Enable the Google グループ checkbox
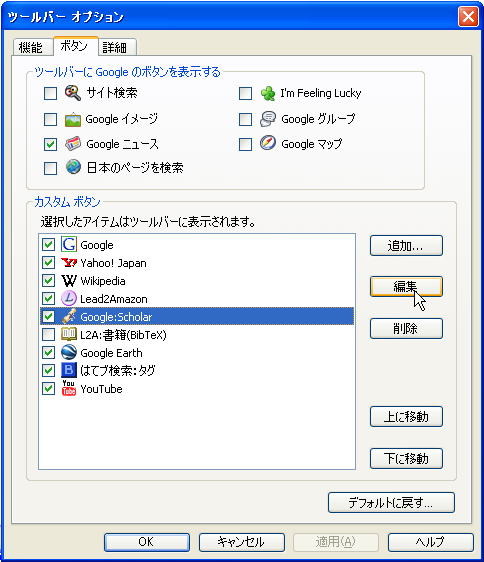The height and width of the screenshot is (562, 484). [245, 119]
